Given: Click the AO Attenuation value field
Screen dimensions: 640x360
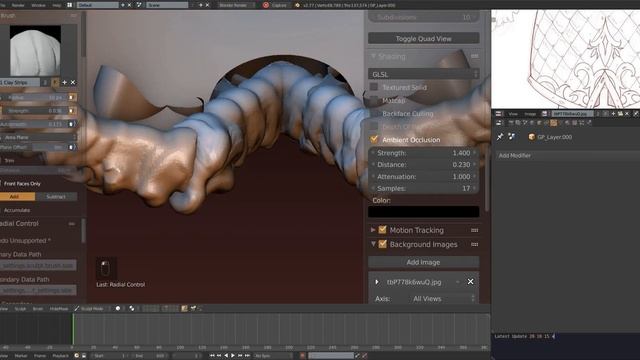Looking at the screenshot, I should click(423, 177).
